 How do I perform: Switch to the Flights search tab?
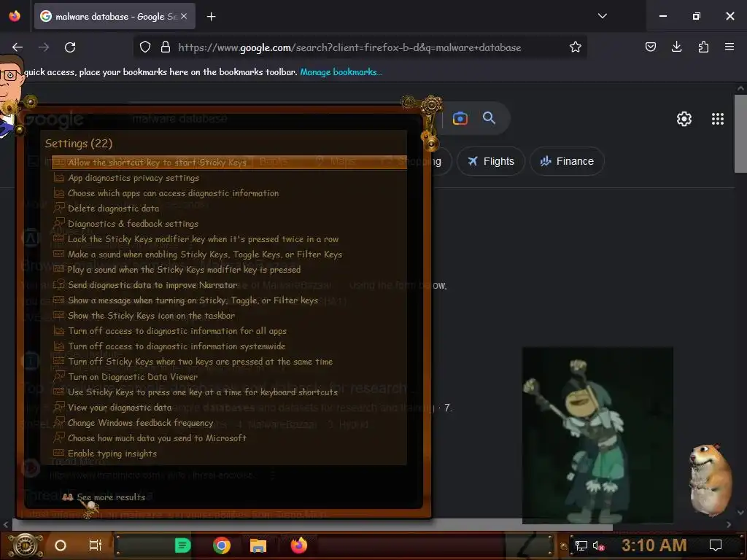(491, 161)
